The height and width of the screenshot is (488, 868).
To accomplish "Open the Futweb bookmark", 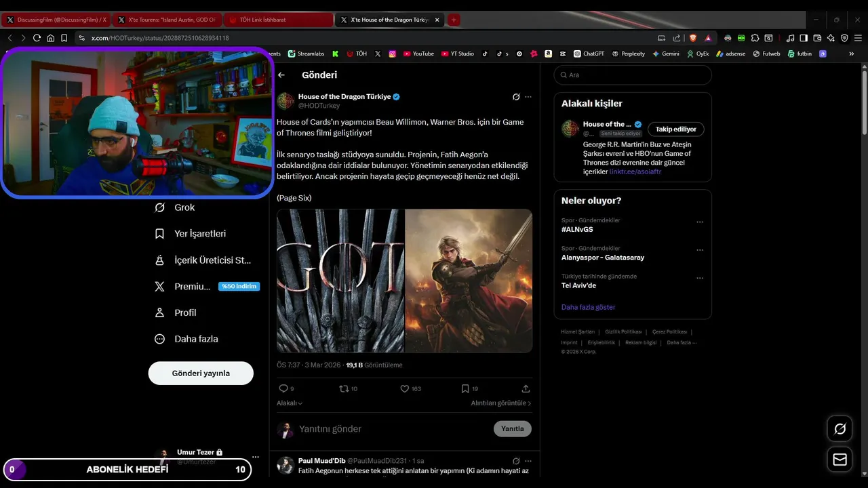I will [x=766, y=54].
